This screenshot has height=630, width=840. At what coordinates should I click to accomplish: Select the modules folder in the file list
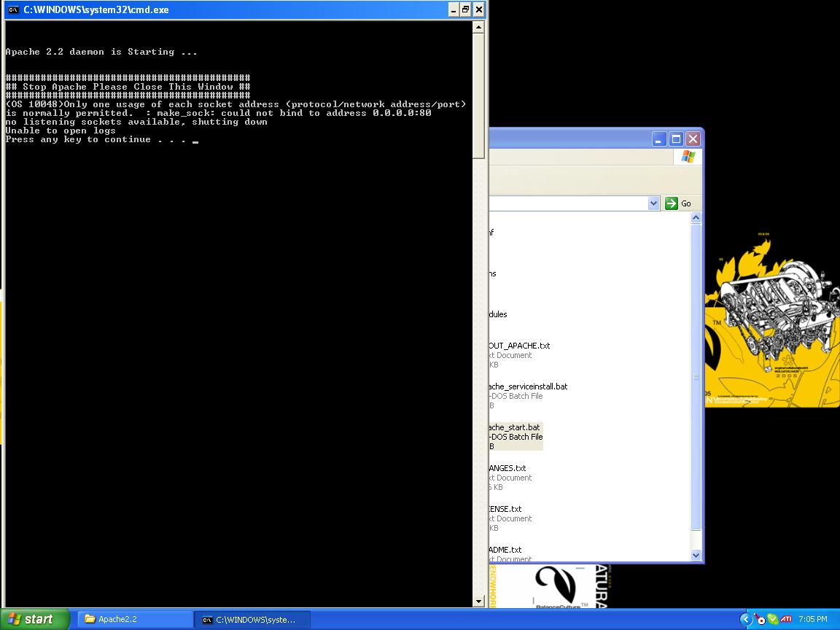[498, 314]
